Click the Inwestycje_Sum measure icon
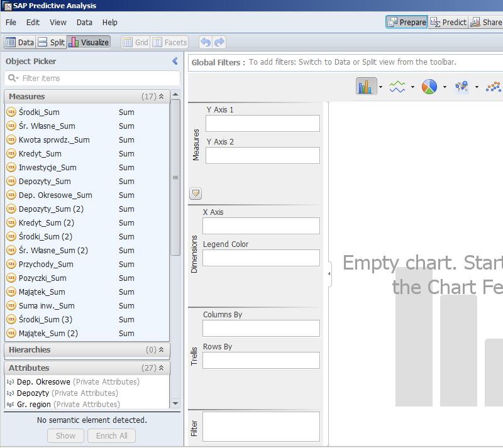 (11, 167)
